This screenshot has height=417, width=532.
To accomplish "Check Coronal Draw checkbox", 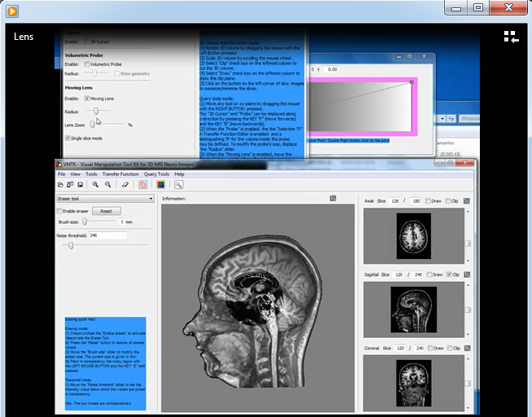I will click(430, 348).
